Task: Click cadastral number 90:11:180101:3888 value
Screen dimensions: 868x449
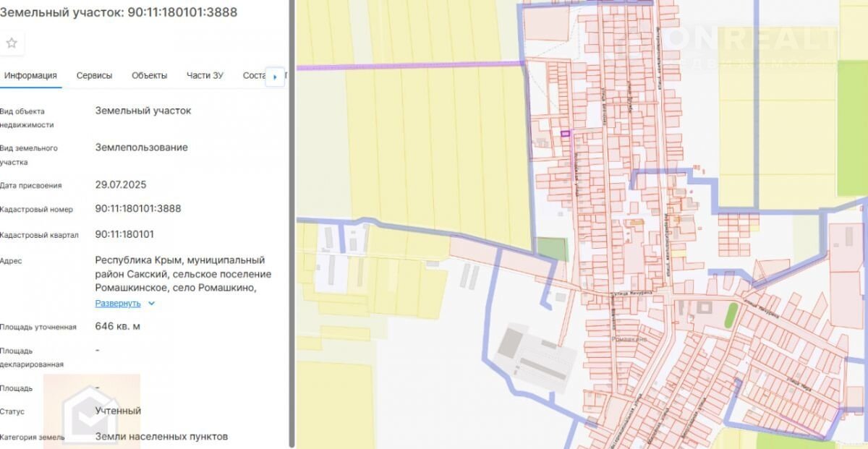Action: coord(138,209)
